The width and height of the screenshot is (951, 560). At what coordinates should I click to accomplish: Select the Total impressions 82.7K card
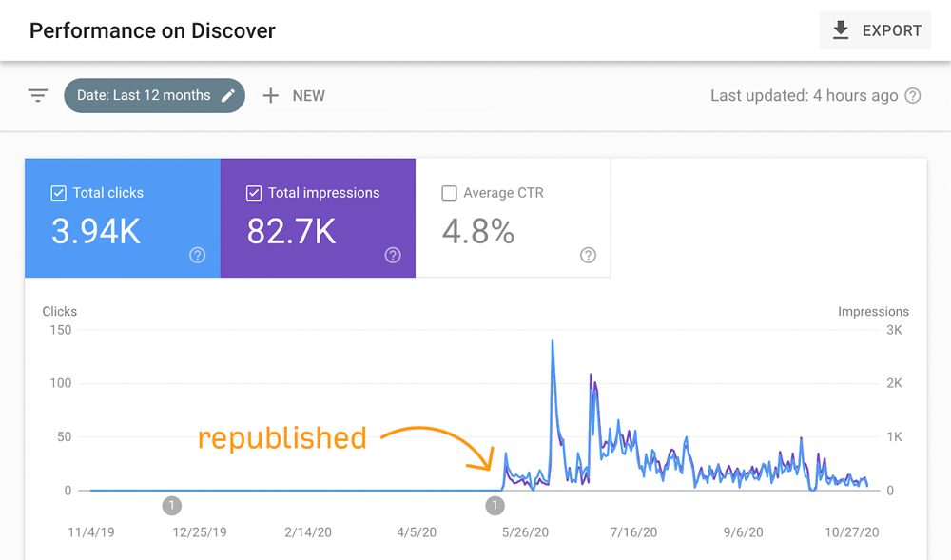318,219
